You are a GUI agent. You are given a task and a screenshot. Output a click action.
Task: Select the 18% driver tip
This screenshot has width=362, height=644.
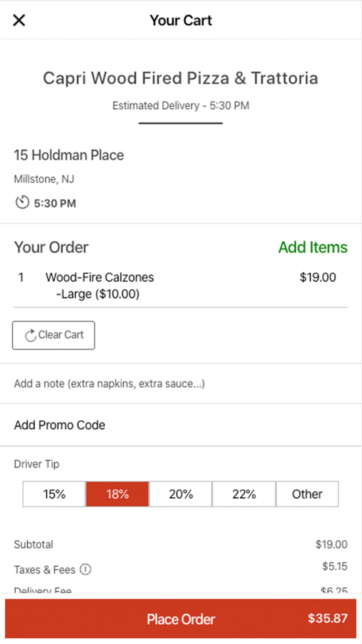[117, 494]
